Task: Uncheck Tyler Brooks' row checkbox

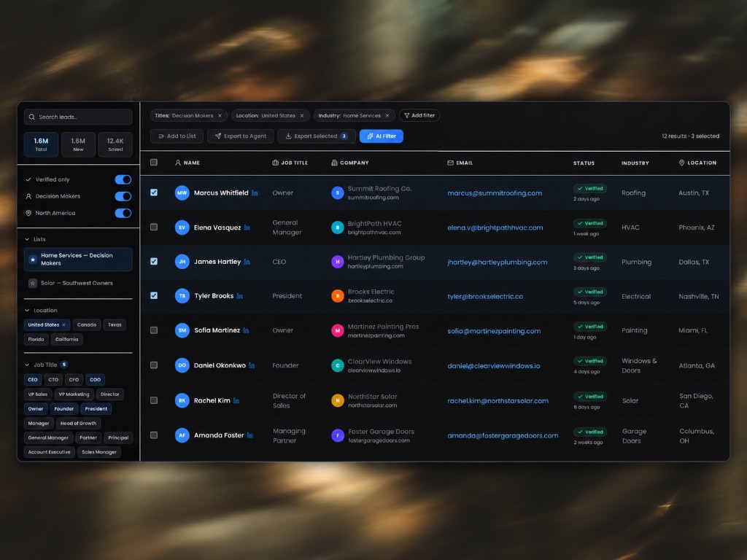Action: point(154,295)
